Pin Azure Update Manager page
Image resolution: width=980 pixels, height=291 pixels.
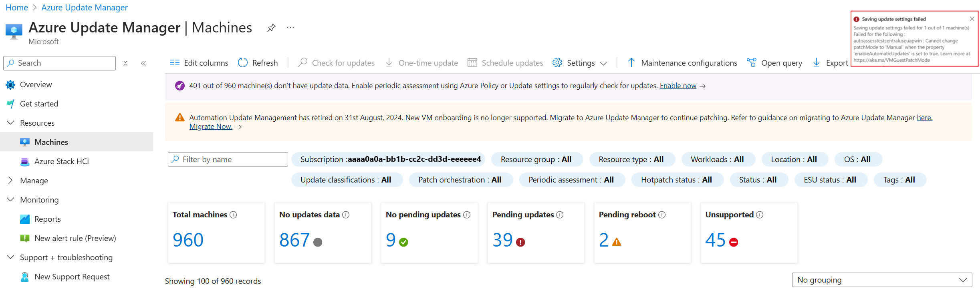[271, 28]
